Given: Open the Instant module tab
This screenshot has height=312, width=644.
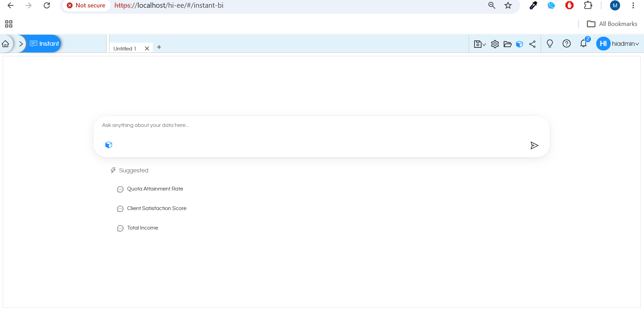Looking at the screenshot, I should tap(44, 44).
